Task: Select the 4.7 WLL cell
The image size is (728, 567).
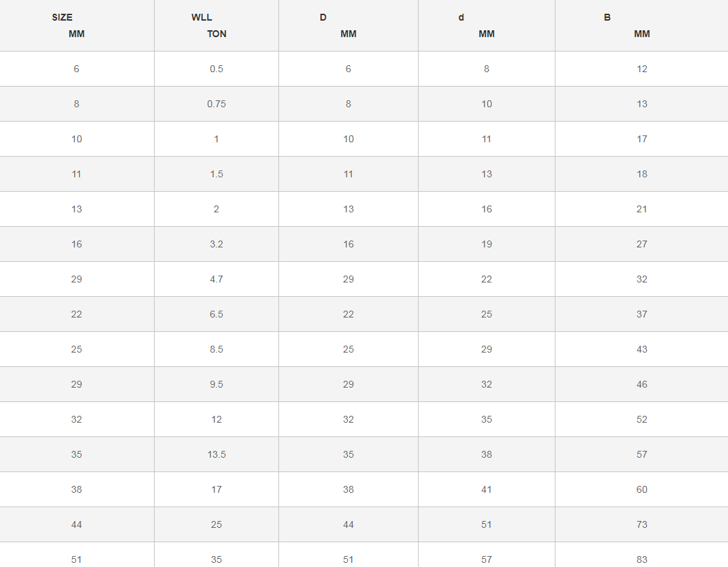Action: coord(217,279)
